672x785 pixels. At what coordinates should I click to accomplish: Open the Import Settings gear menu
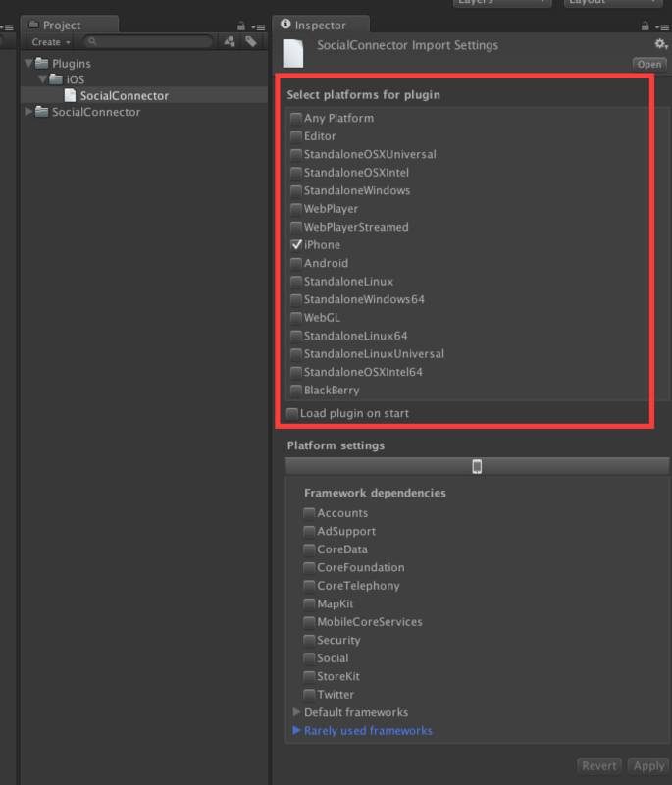(x=661, y=44)
